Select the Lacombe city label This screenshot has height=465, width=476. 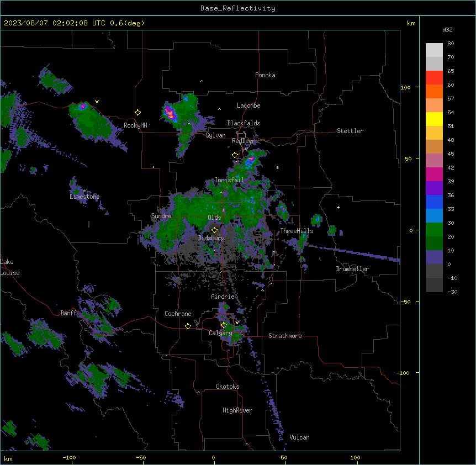(x=248, y=105)
